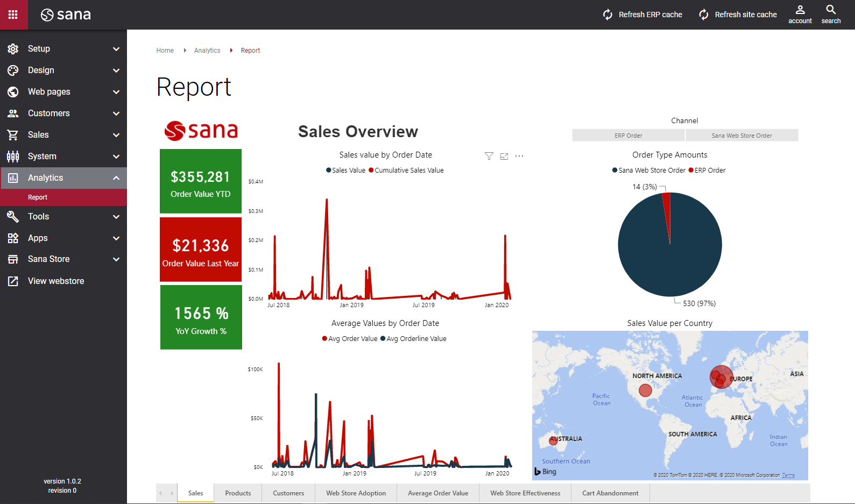Click the Home breadcrumb link

(165, 51)
